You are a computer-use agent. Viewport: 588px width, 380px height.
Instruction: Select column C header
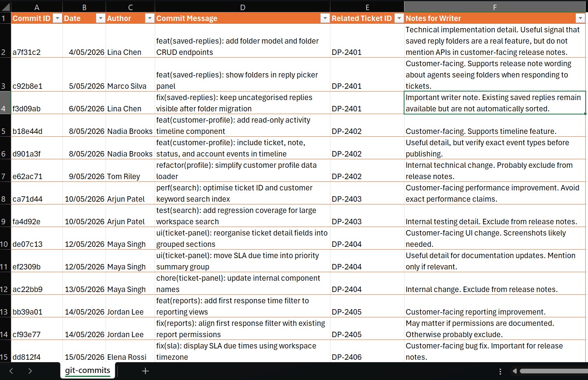(130, 7)
